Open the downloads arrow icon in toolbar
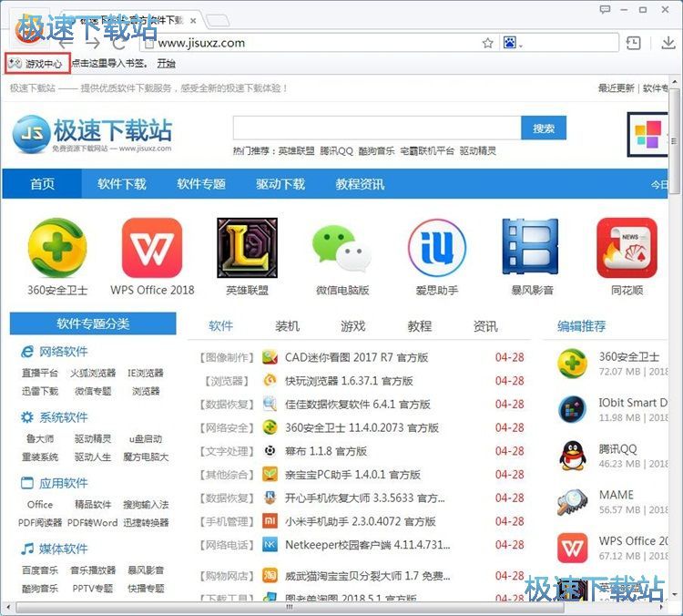Image resolution: width=683 pixels, height=616 pixels. 668,42
